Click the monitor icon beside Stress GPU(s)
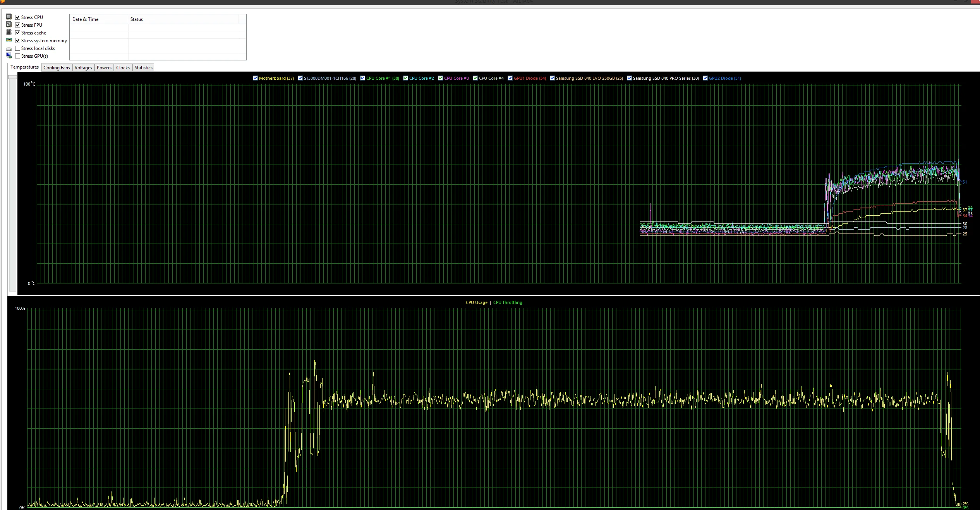 (x=9, y=56)
